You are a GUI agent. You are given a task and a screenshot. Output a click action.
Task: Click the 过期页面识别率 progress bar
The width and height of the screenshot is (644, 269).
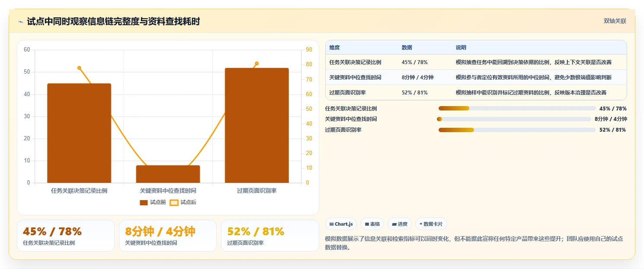tap(517, 130)
